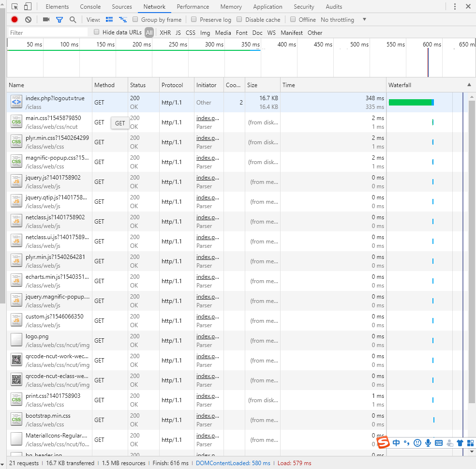Open DevTools three-dot customize menu

click(x=455, y=7)
